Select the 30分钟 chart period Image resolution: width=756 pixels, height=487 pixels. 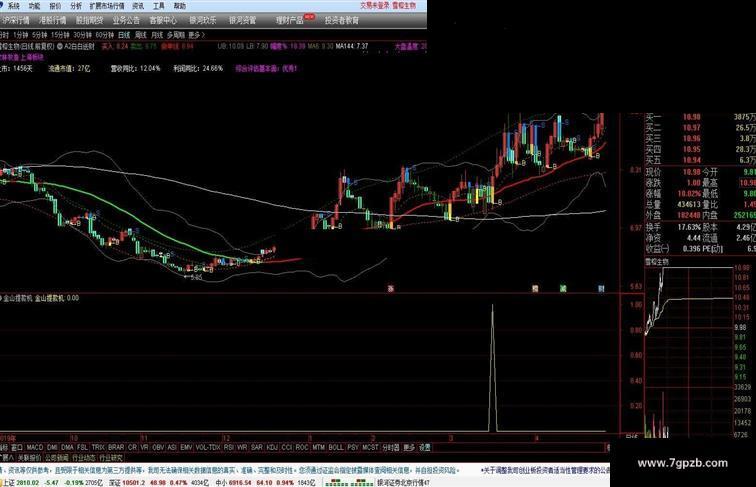click(82, 35)
